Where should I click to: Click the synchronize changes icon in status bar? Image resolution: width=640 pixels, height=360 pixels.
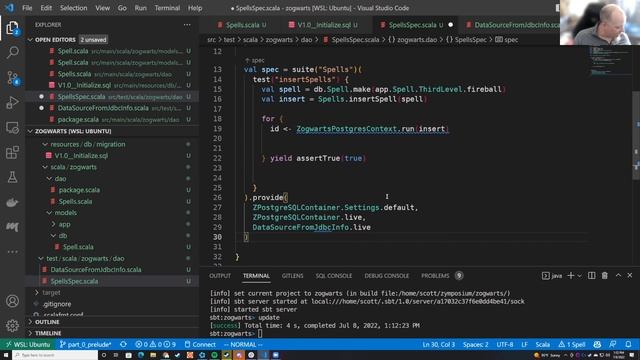123,344
